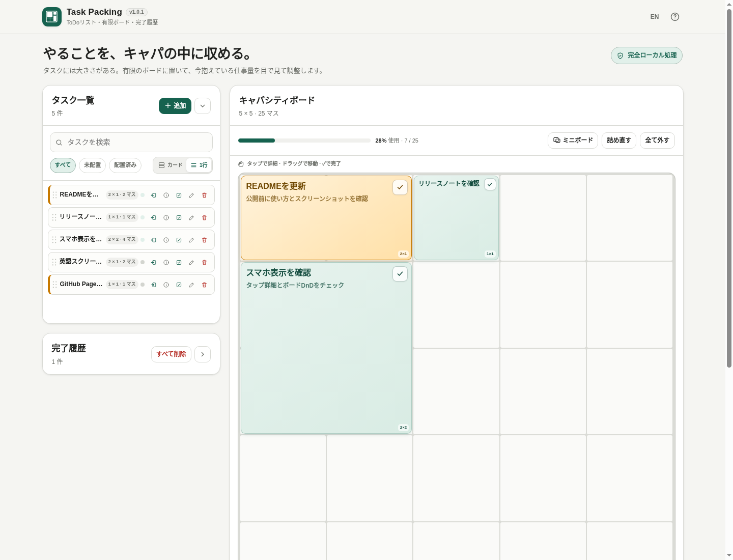Place 英語スクリー… task on board via arrow icon
The width and height of the screenshot is (733, 560).
click(x=153, y=262)
